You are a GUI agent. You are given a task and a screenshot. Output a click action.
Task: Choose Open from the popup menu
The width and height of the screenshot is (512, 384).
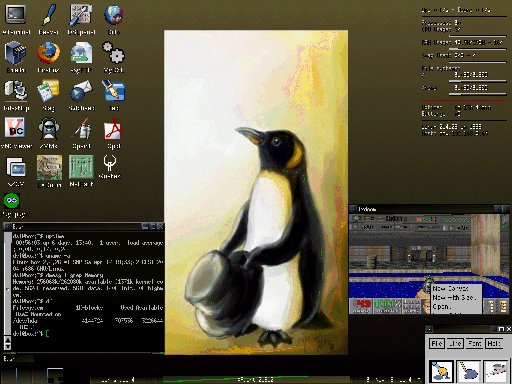(x=456, y=306)
